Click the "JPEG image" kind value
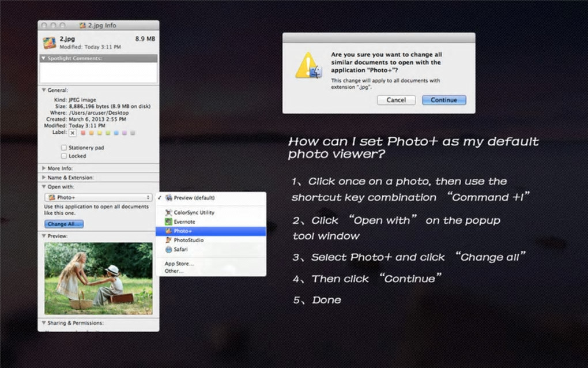The height and width of the screenshot is (368, 588). [82, 100]
